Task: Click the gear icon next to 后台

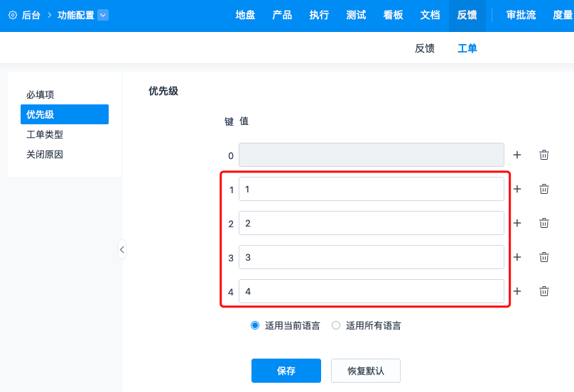Action: tap(13, 15)
